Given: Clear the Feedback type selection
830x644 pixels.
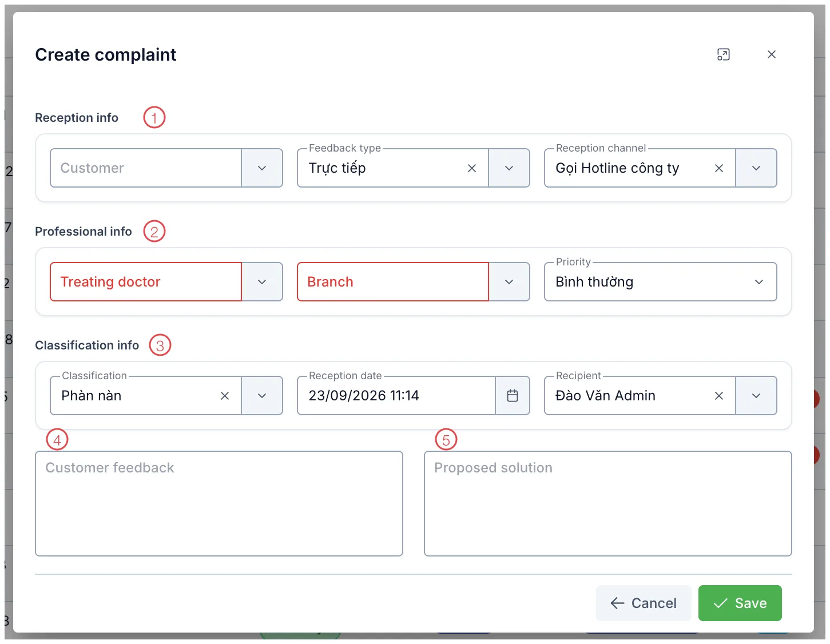Looking at the screenshot, I should 472,168.
